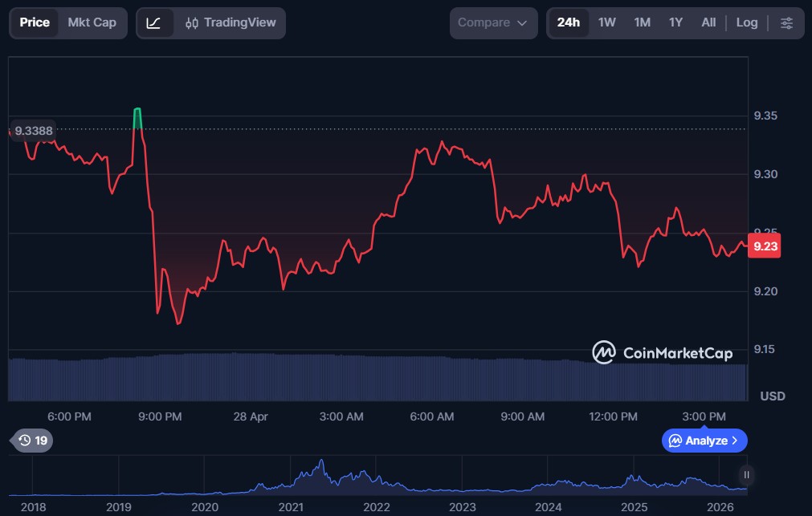Switch back to Price view
This screenshot has height=516, width=812.
pyautogui.click(x=35, y=22)
